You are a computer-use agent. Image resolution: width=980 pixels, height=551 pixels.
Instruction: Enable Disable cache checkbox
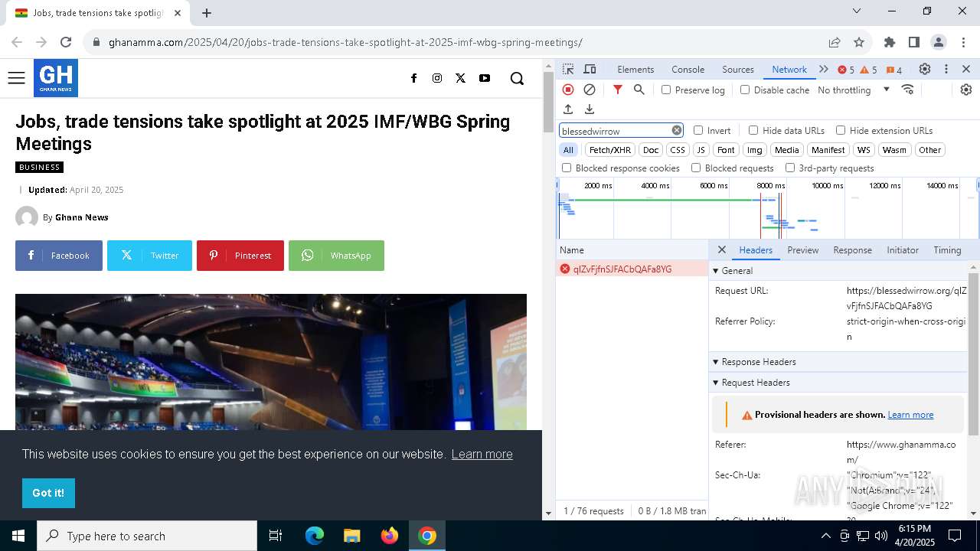click(745, 90)
